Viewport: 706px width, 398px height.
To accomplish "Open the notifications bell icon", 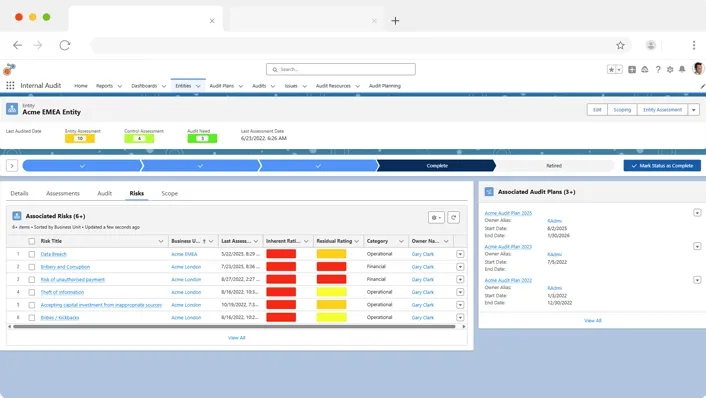I will point(682,69).
